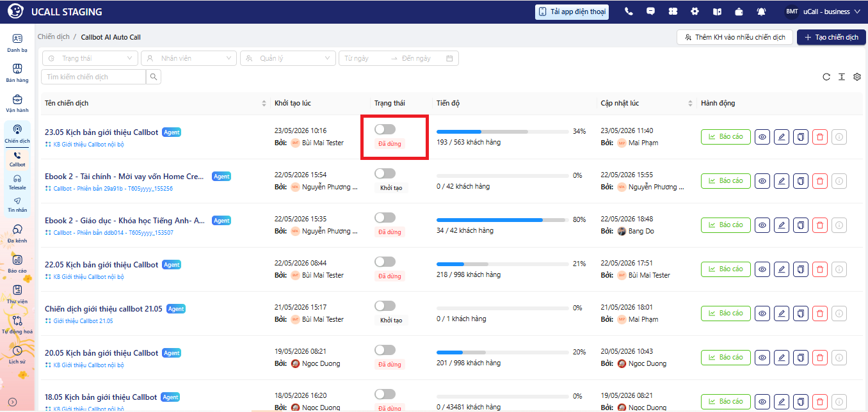Delete the 22.05 Kịch bản giới thiệu Callbot campaign
868x412 pixels.
[820, 269]
